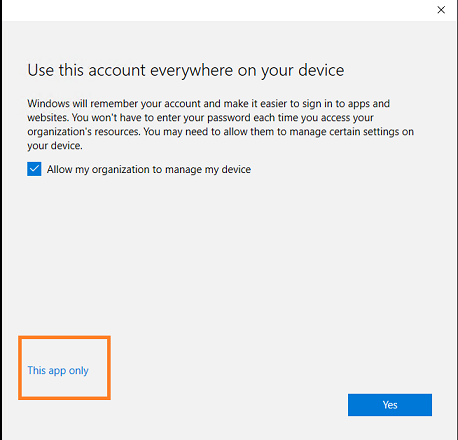Click the checkmark icon beside Allow my organization
458x440 pixels.
coord(34,169)
